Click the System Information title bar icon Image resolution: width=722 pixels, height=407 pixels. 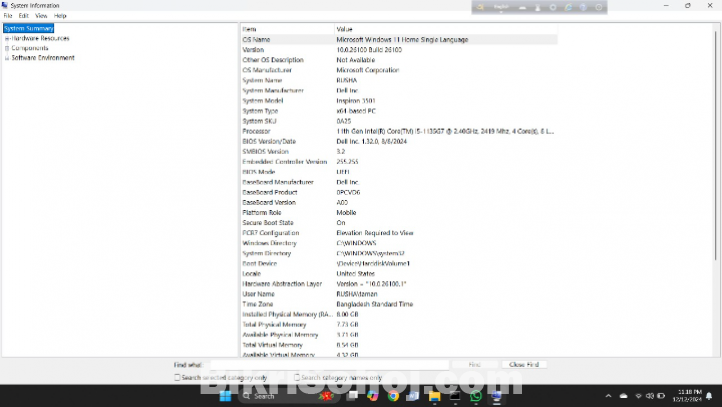coord(5,5)
